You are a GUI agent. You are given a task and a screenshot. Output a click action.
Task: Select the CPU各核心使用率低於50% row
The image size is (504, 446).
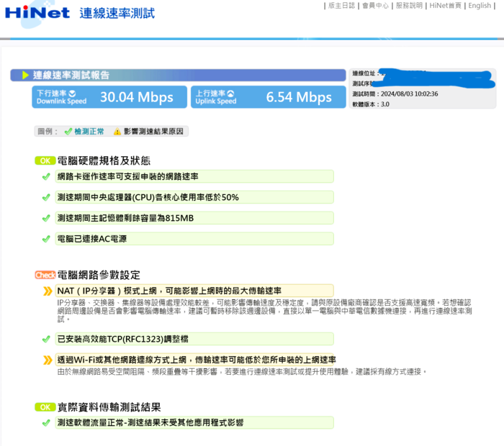[x=194, y=197]
